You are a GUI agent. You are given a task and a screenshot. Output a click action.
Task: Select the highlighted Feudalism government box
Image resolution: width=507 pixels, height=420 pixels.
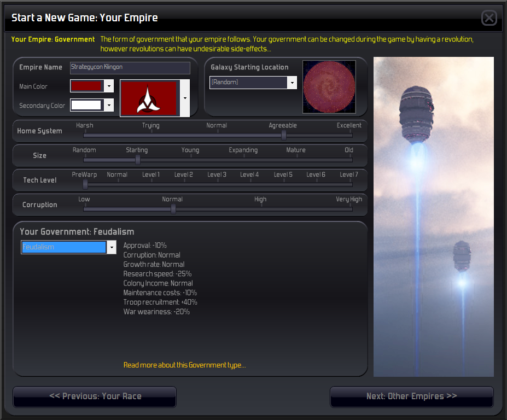[x=64, y=247]
